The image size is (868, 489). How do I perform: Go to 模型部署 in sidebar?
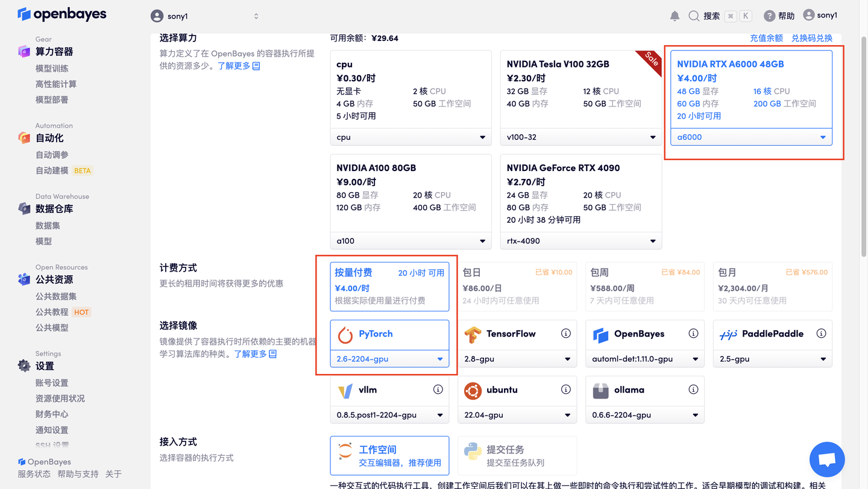52,99
